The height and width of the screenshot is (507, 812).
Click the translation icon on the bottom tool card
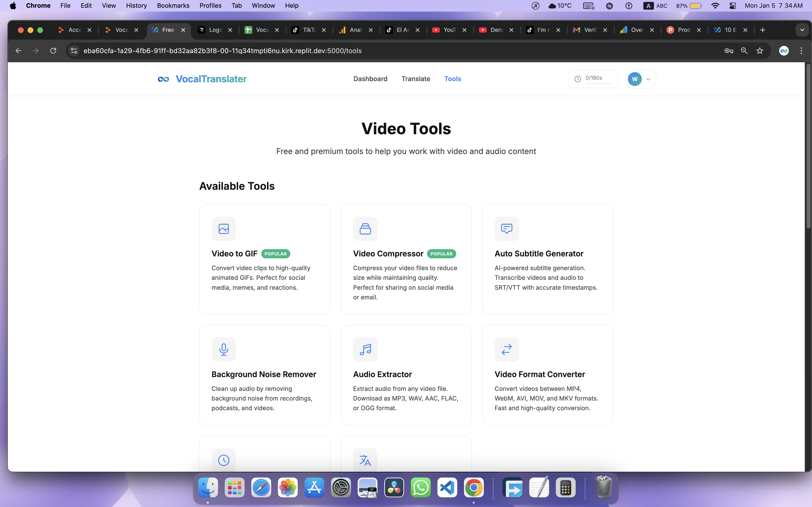[365, 460]
